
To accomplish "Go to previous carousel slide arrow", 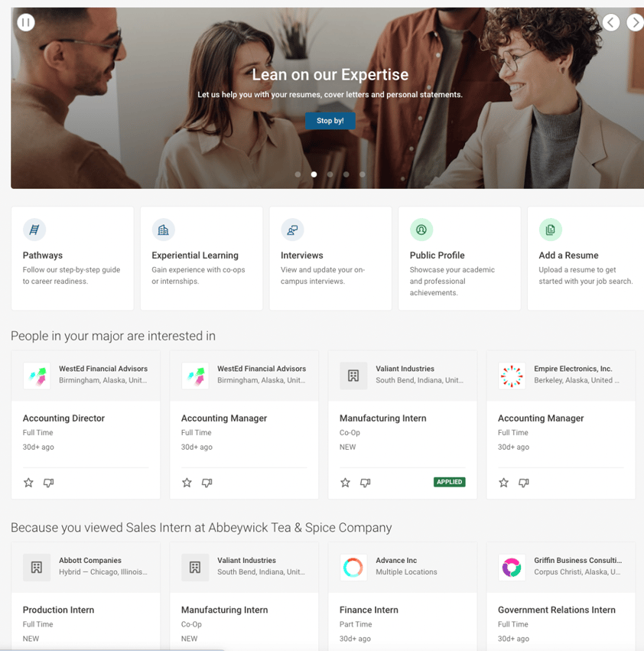I will [611, 22].
